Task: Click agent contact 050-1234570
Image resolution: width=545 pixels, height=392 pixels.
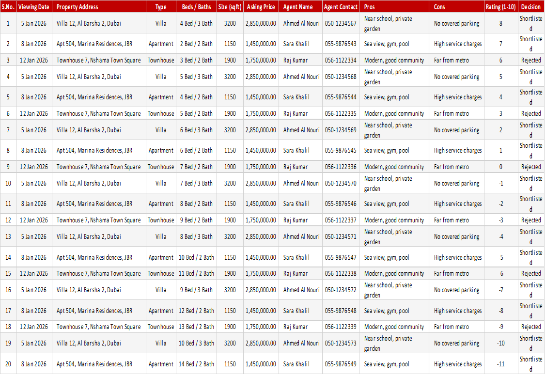Action: click(x=341, y=183)
